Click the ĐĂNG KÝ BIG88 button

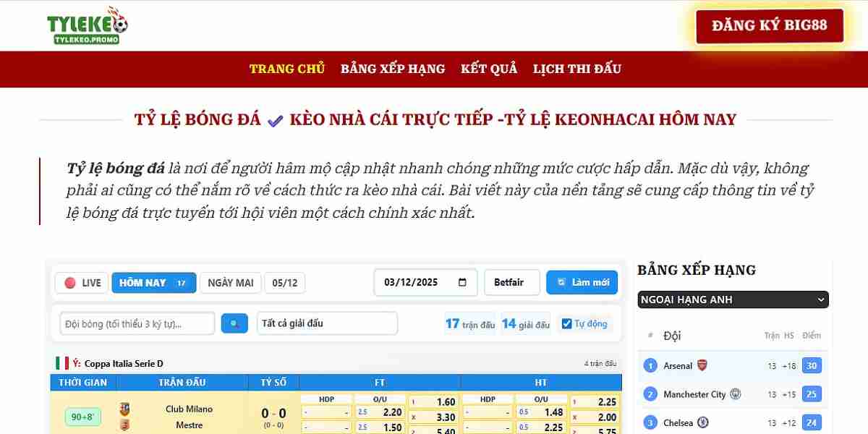tap(769, 26)
